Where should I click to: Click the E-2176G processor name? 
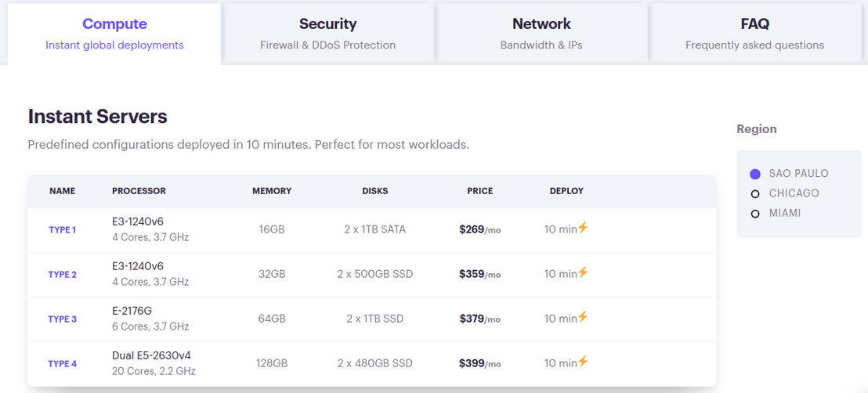132,312
